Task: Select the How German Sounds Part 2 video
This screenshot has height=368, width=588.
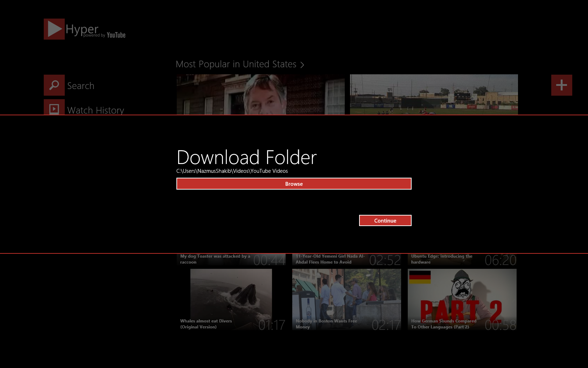Action: click(x=462, y=299)
